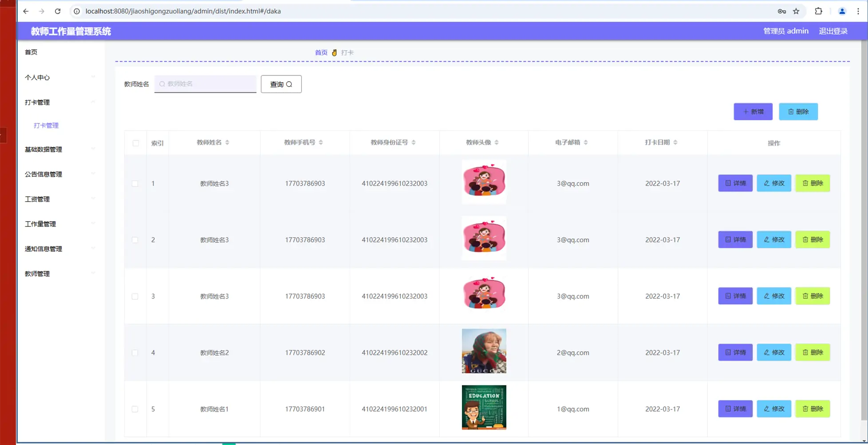Click the 管理员 admin label in header

point(785,31)
